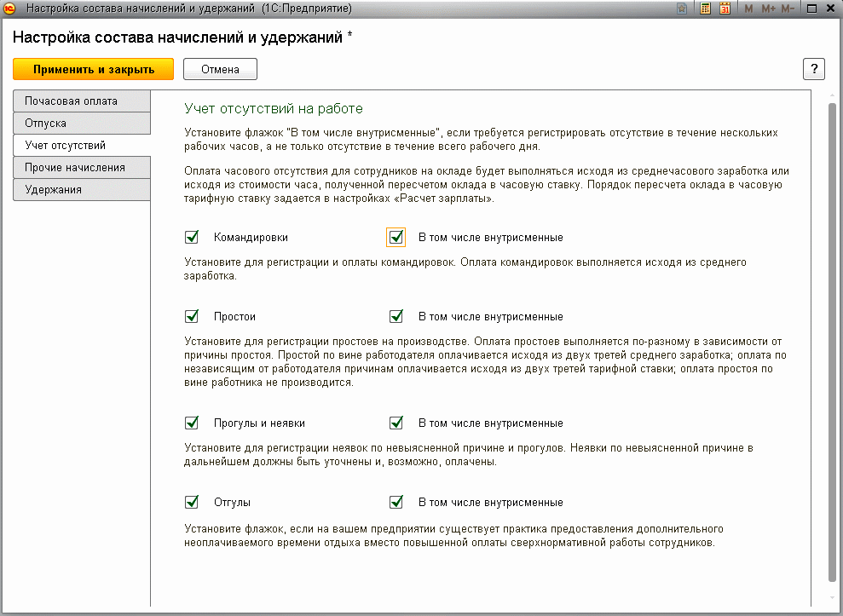The width and height of the screenshot is (843, 616).
Task: Uncheck the Простои checkbox
Action: point(192,316)
